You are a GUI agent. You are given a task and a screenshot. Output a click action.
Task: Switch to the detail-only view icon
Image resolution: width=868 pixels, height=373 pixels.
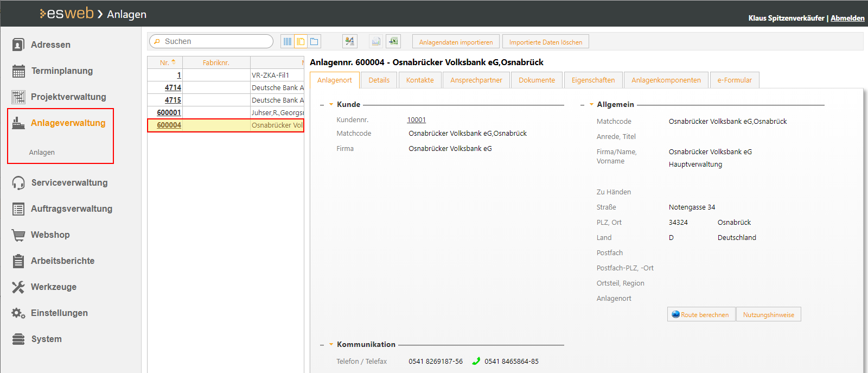coord(314,41)
